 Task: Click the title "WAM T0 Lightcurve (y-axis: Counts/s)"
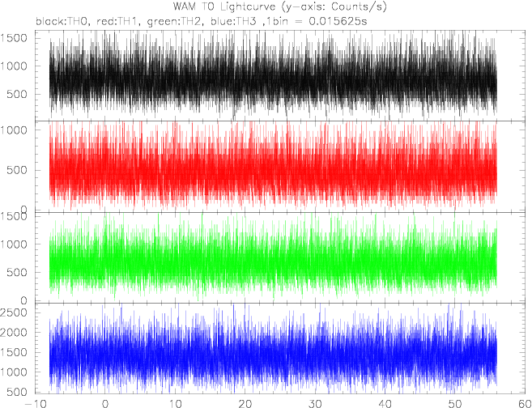(280, 6)
